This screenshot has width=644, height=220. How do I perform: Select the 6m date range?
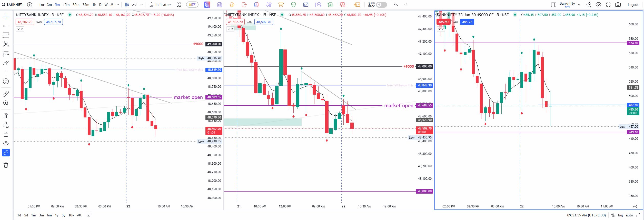coord(49,215)
